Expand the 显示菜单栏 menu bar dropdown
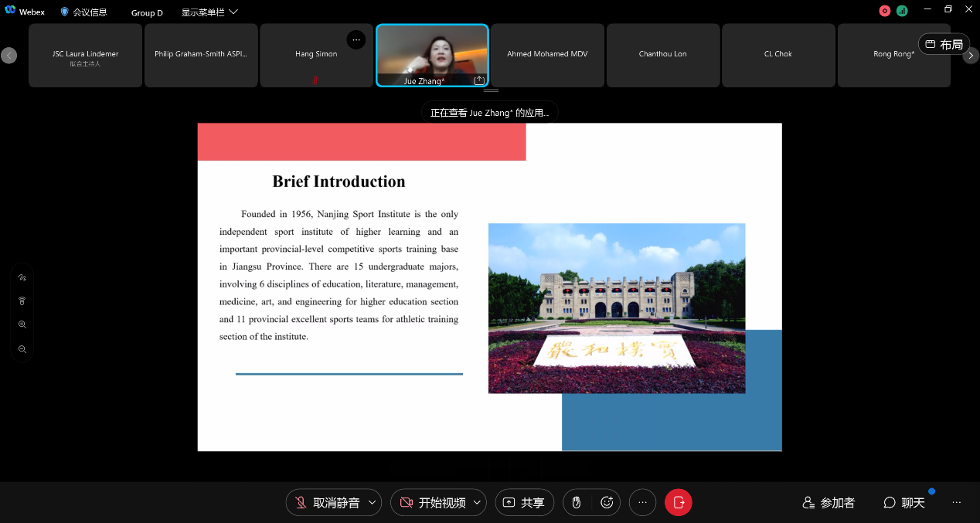The width and height of the screenshot is (980, 523). pyautogui.click(x=209, y=12)
